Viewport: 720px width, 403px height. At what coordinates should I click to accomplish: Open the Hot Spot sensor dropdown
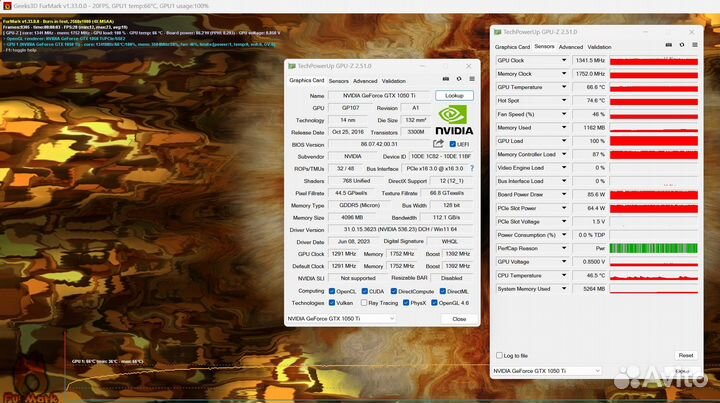point(564,100)
